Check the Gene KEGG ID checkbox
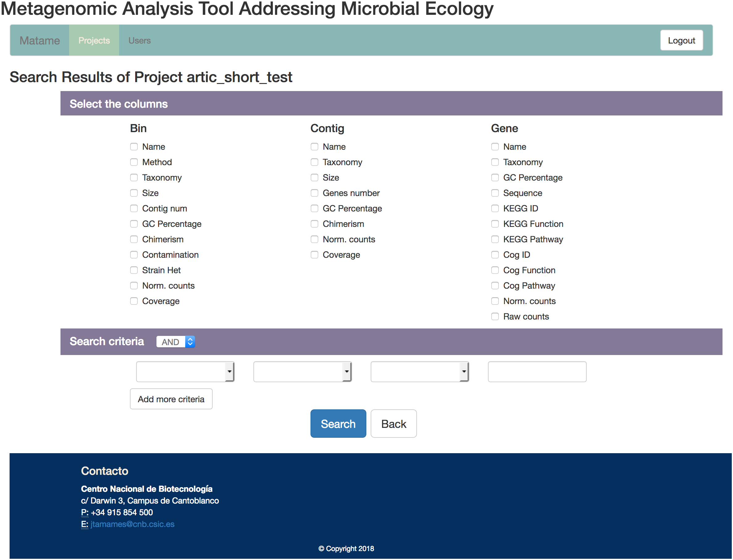This screenshot has width=733, height=560. 495,208
